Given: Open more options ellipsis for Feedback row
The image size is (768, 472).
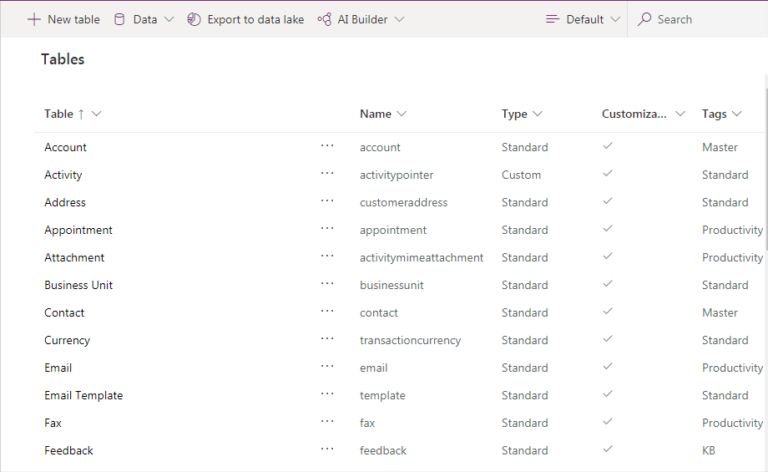Looking at the screenshot, I should point(328,450).
